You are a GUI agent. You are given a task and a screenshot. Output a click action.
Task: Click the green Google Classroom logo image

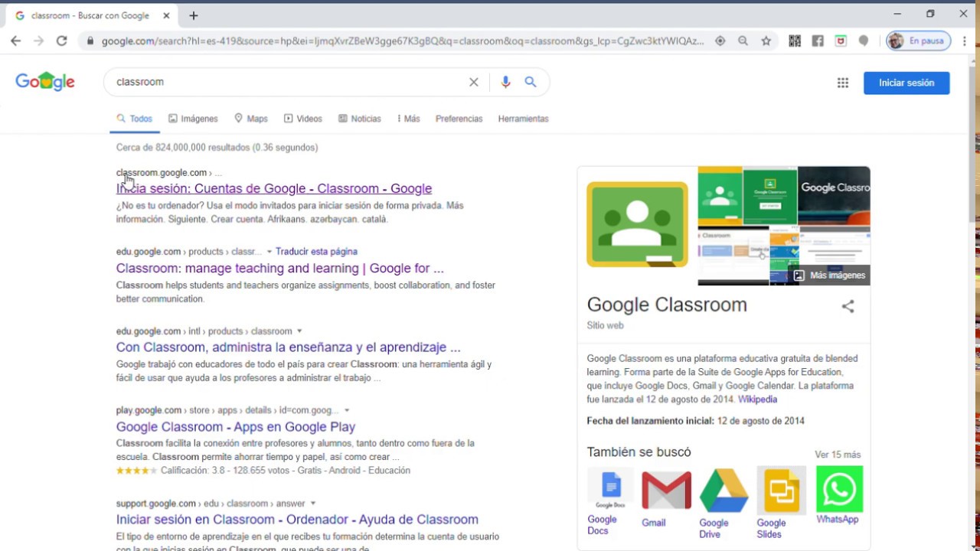coord(637,224)
